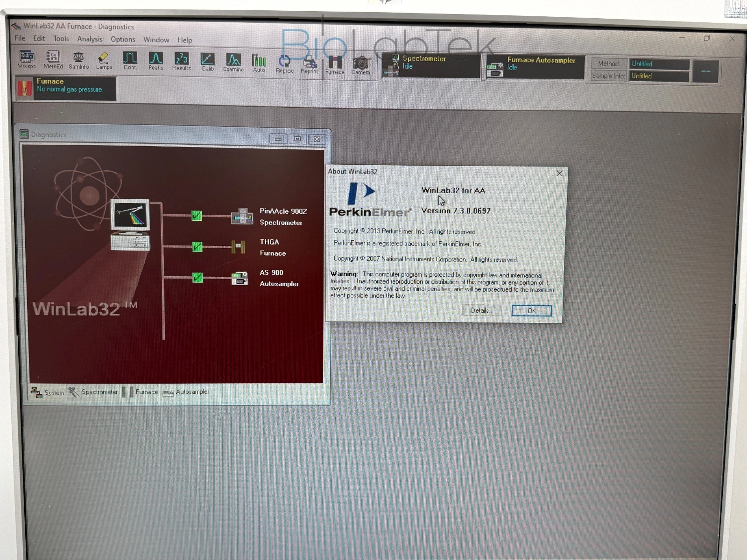Click the PinAAcle 900Z Spectrometer green checkmark

click(197, 216)
